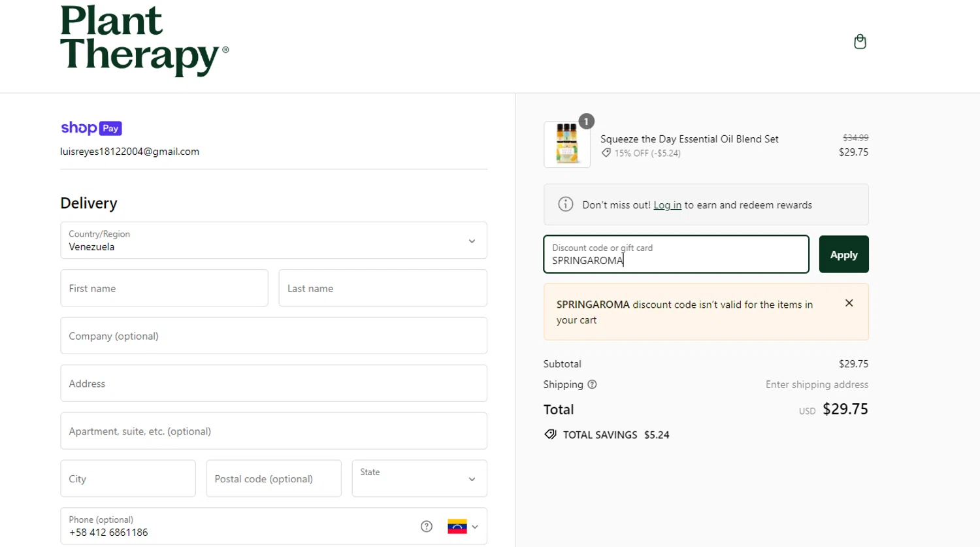
Task: Open the Venezuela flag phone country selector
Action: 463,526
